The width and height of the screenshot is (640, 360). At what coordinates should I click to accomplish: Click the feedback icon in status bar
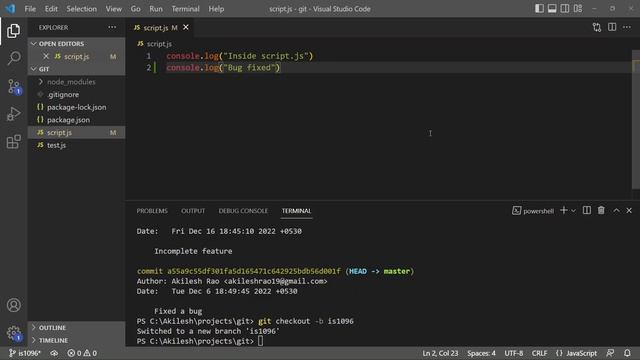coord(610,353)
